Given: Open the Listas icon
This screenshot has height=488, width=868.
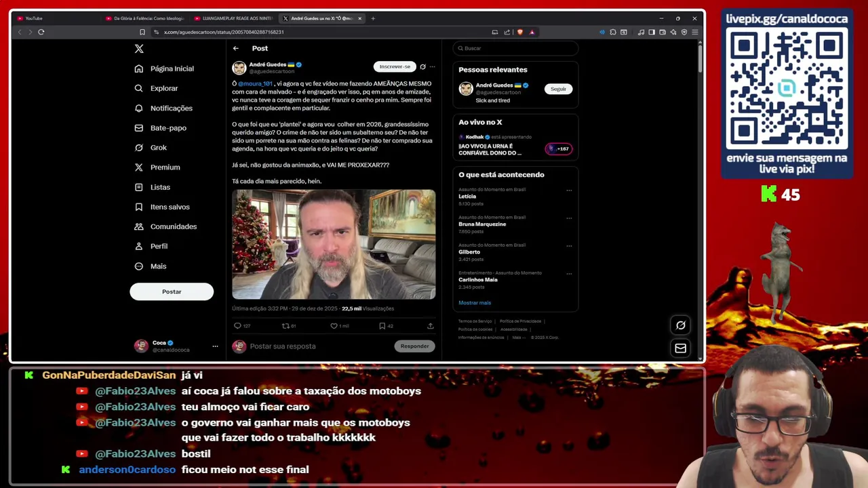Looking at the screenshot, I should pyautogui.click(x=139, y=187).
